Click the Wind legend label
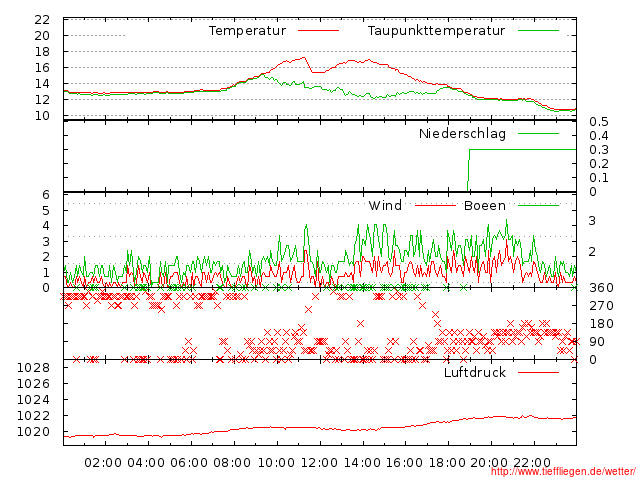Image resolution: width=640 pixels, height=480 pixels. 385,205
